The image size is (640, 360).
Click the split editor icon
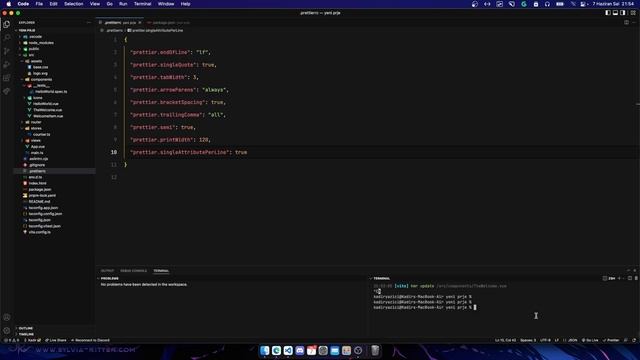click(x=626, y=22)
